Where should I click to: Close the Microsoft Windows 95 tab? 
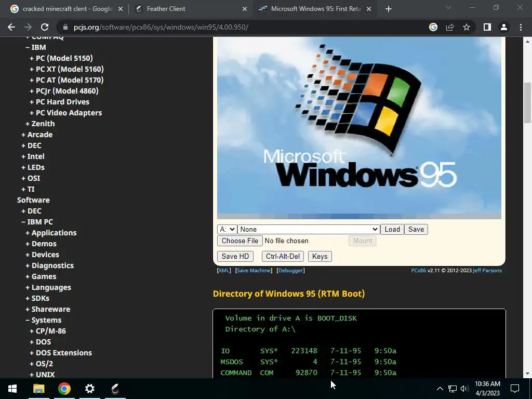coord(369,9)
